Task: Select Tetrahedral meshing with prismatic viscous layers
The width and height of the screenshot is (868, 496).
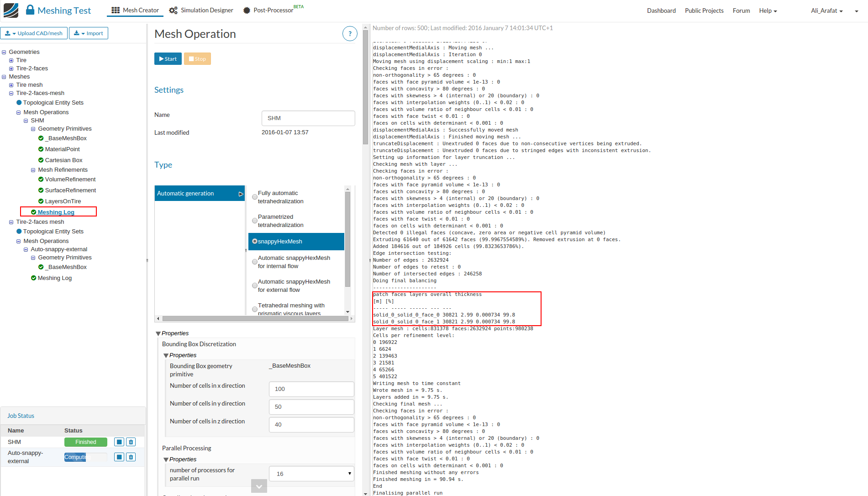Action: coord(255,310)
